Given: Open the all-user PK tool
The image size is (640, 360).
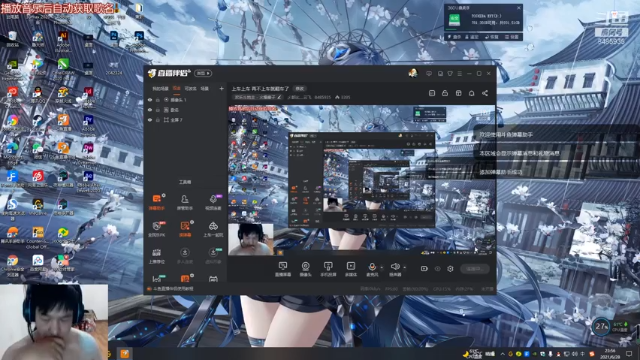Looking at the screenshot, I should [157, 229].
